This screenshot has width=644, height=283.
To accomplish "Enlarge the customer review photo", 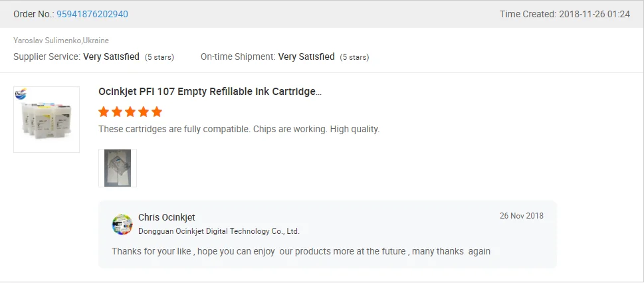I will [118, 167].
